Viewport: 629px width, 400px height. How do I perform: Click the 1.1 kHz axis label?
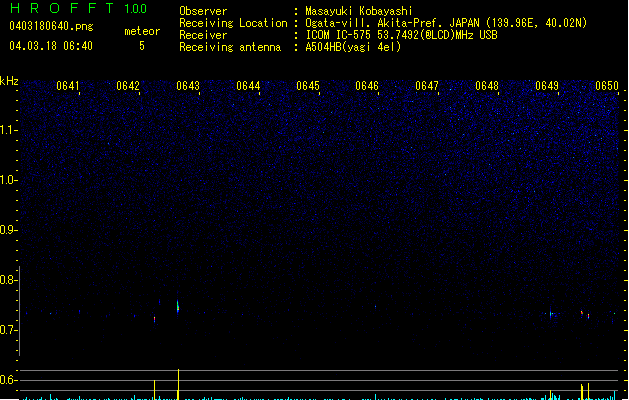pos(9,130)
